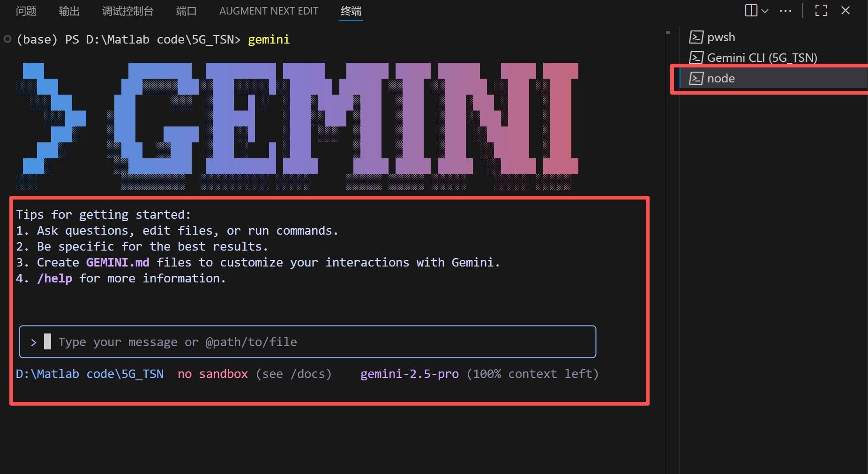Open the 端口 tab

click(x=186, y=11)
